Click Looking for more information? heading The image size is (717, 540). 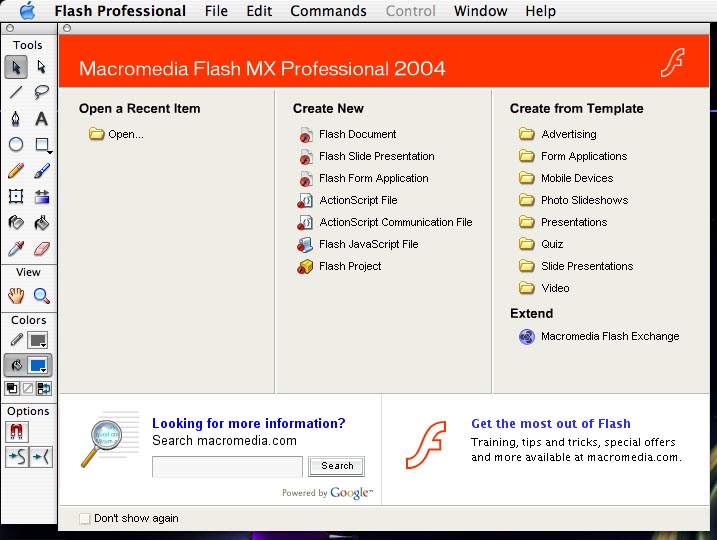coord(249,423)
